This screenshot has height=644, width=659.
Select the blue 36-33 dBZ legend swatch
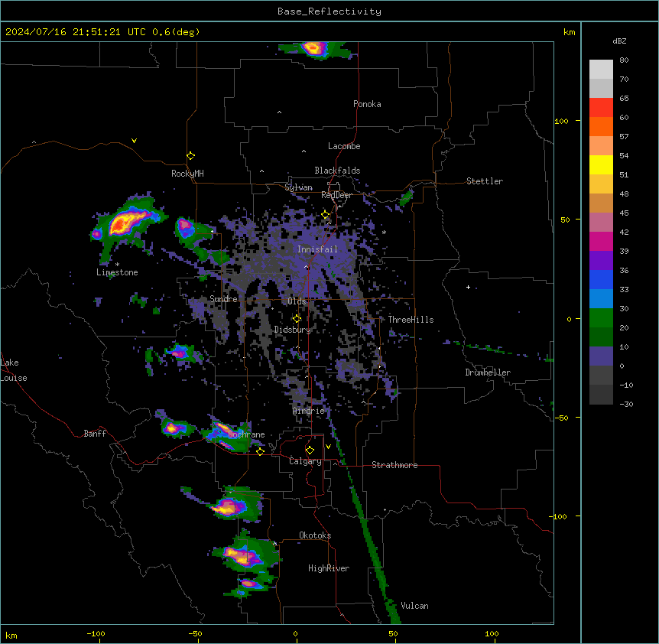click(601, 279)
